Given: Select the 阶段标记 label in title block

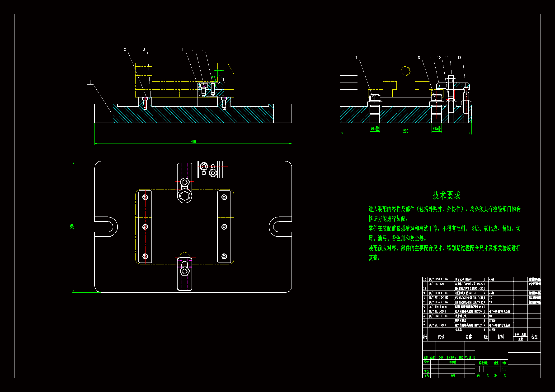Looking at the screenshot, I should click(x=484, y=363).
